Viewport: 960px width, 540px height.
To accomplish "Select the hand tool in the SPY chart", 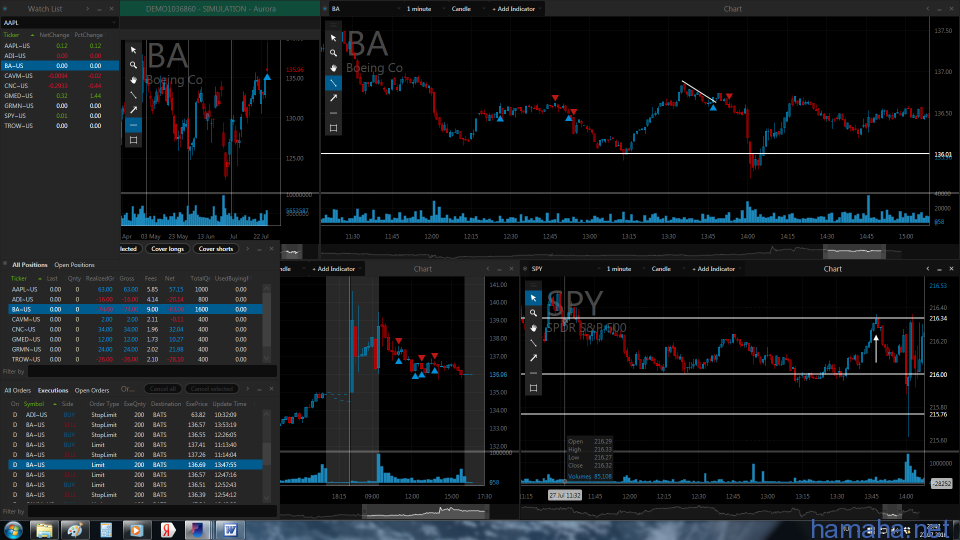I will click(x=533, y=328).
